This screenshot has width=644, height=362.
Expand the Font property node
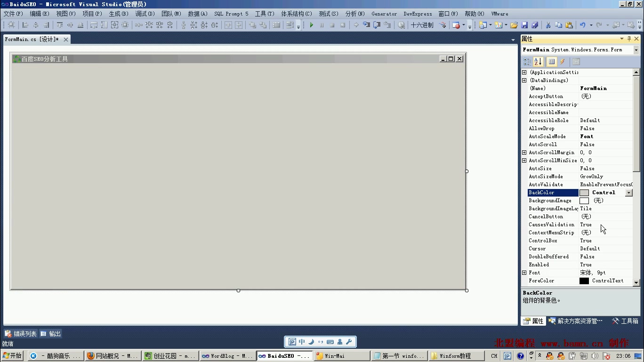click(x=524, y=272)
